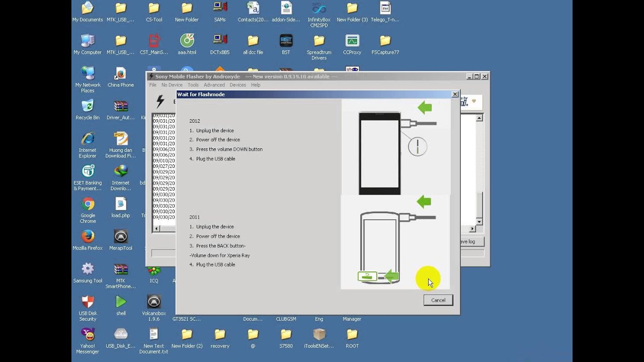The height and width of the screenshot is (362, 644).
Task: Open ESET Banking & Payment icon
Action: coord(88,178)
